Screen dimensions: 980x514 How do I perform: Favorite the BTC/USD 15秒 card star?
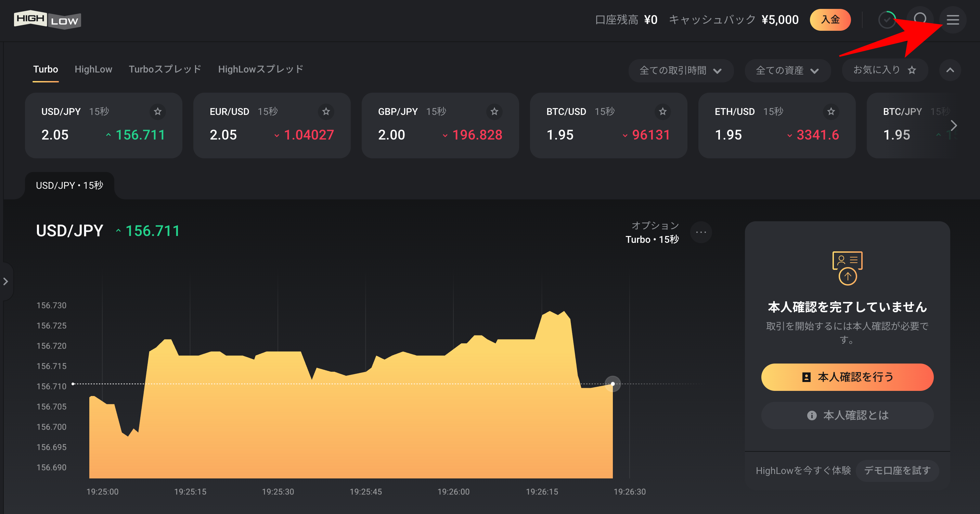663,111
